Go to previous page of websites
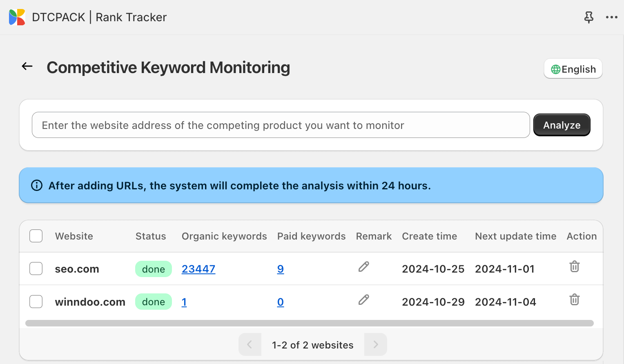The height and width of the screenshot is (364, 624). 250,345
